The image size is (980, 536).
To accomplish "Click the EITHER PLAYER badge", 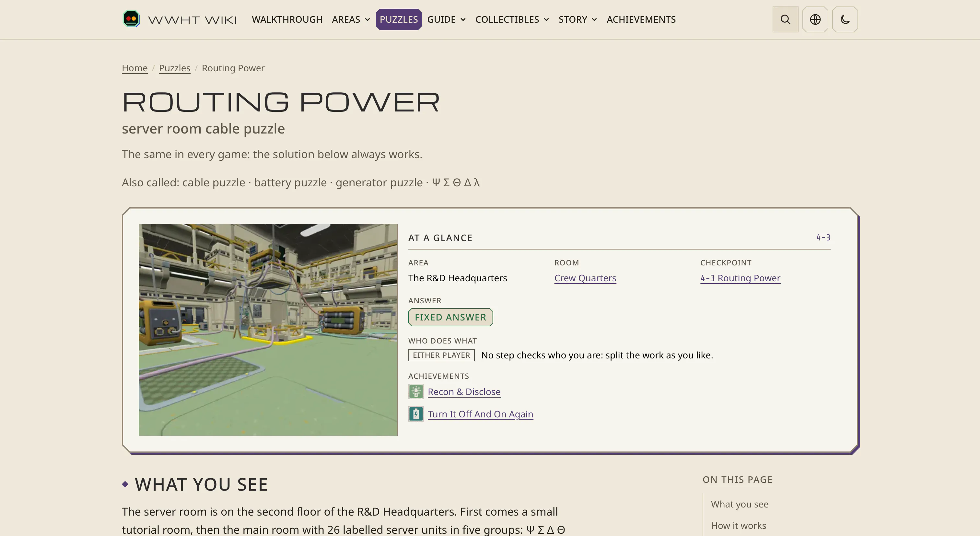I will (441, 355).
